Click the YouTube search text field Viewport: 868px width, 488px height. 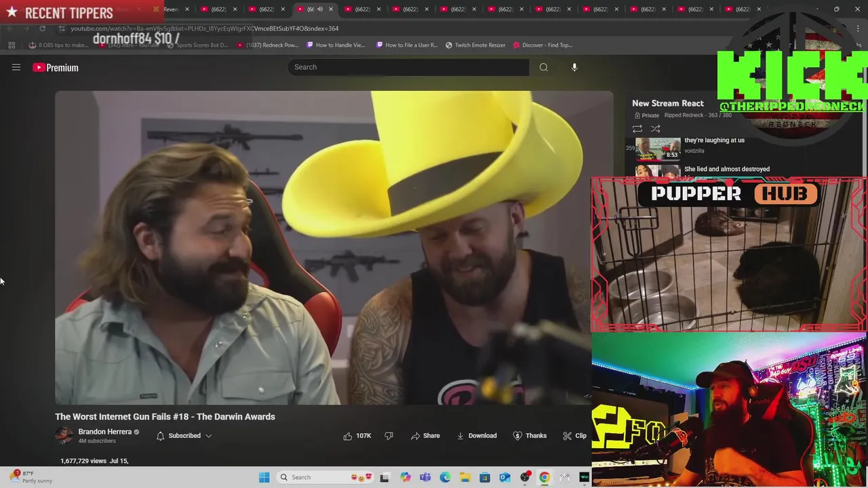408,67
